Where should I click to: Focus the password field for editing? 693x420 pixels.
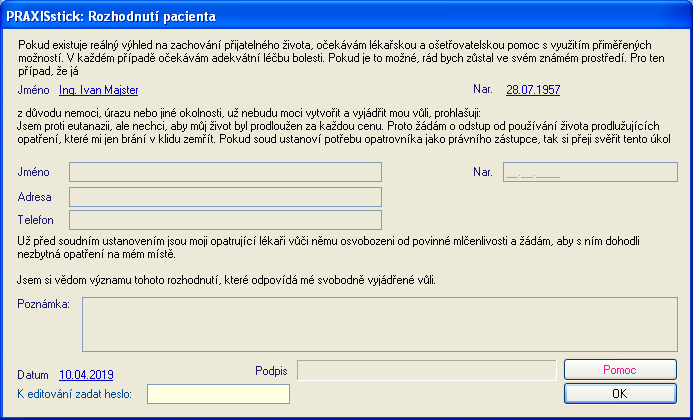tap(218, 394)
